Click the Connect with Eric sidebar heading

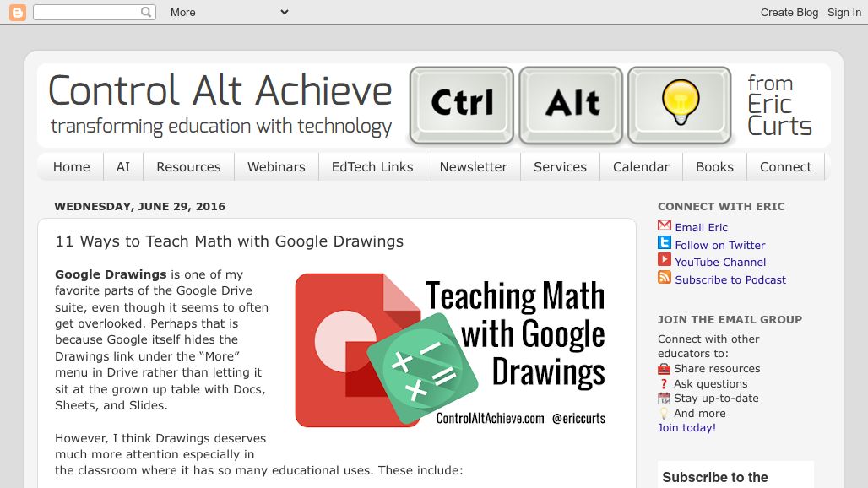(721, 206)
